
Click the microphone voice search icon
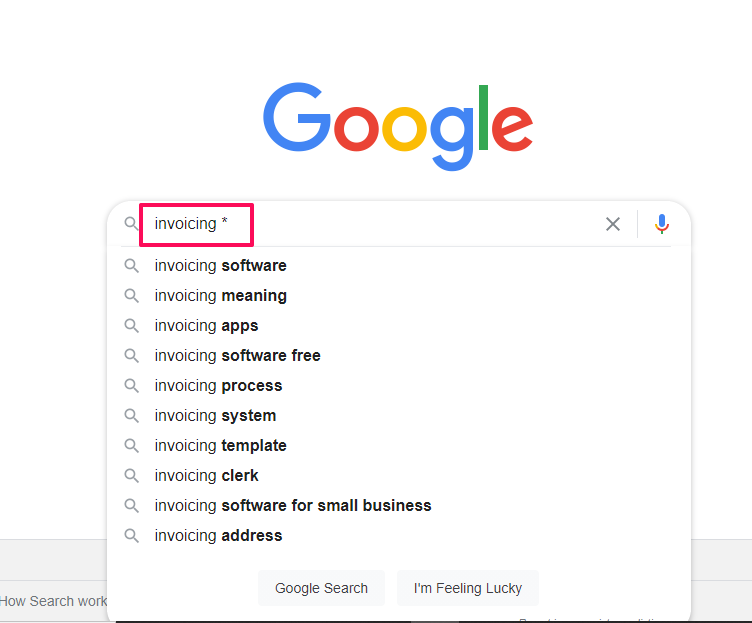661,224
